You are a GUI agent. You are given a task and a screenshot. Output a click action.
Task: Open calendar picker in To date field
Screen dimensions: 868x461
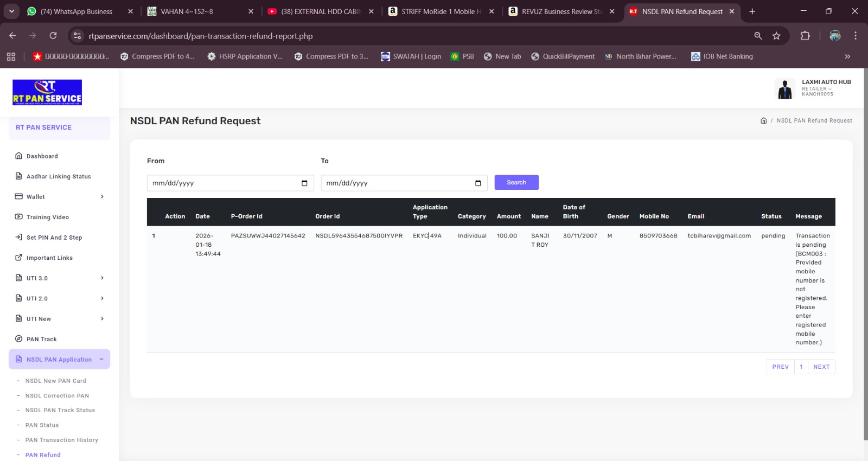(x=478, y=183)
